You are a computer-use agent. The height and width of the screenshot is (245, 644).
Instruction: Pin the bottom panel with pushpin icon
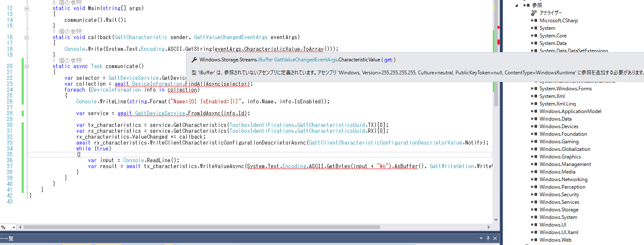488,238
